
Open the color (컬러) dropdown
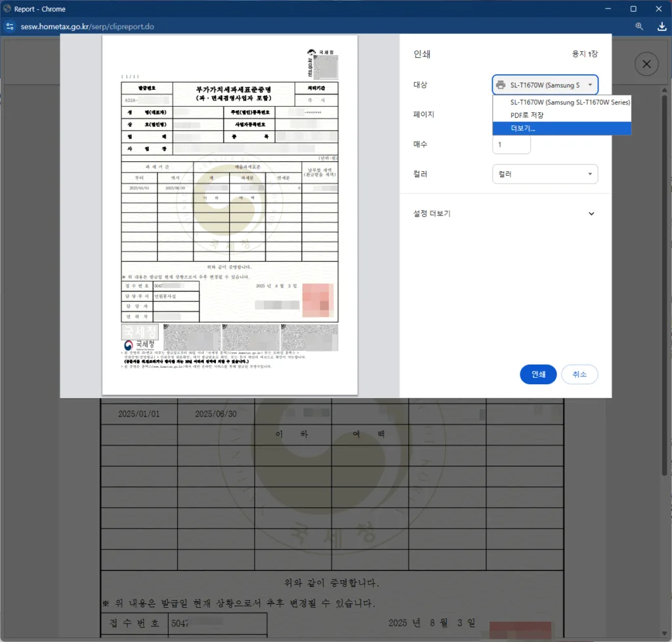(545, 174)
